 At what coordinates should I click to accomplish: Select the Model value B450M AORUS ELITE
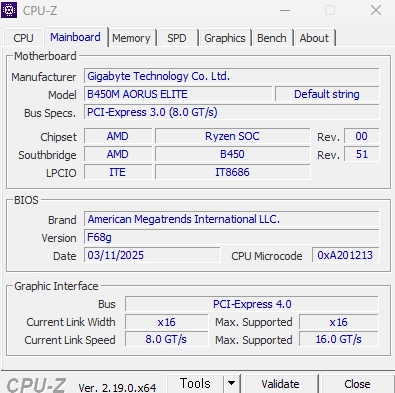tap(178, 94)
